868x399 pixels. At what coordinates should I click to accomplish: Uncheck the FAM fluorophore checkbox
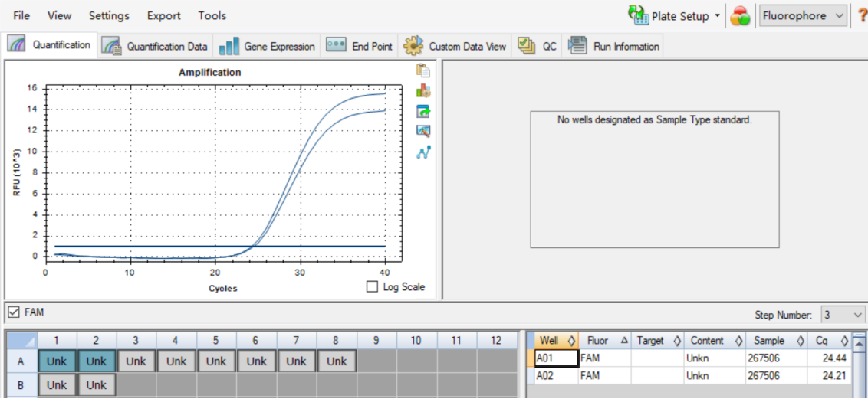(15, 312)
